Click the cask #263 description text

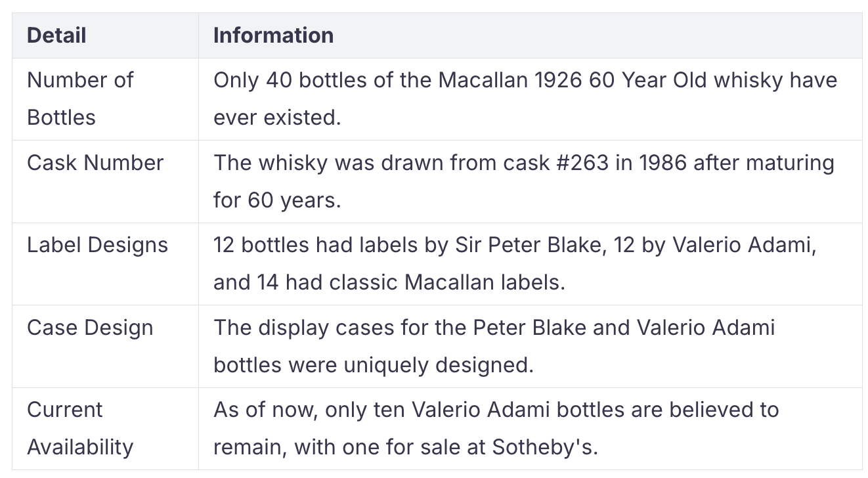(x=524, y=181)
